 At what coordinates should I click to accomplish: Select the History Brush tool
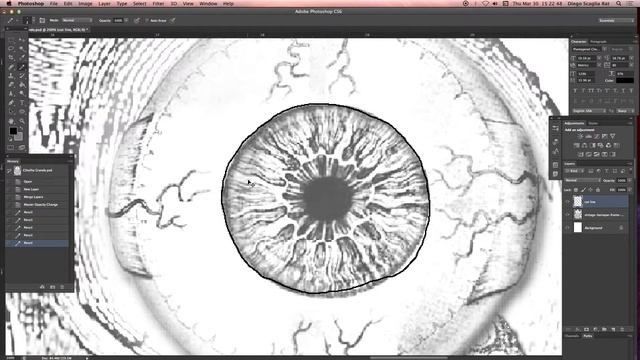pos(22,76)
